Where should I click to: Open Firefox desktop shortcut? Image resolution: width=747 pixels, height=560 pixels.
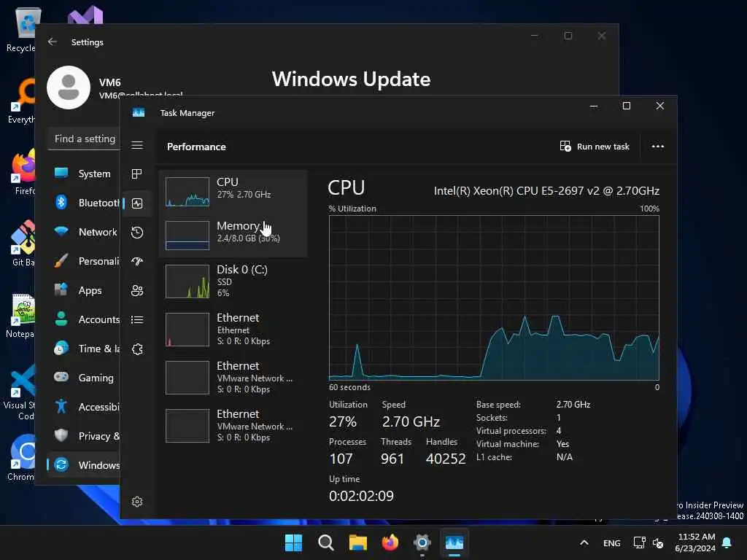click(24, 172)
